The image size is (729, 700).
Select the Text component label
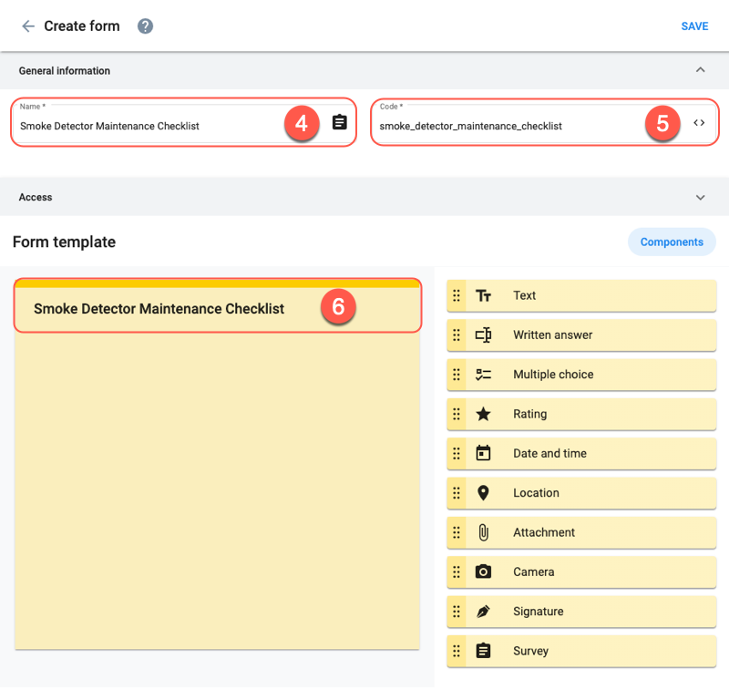(x=525, y=296)
